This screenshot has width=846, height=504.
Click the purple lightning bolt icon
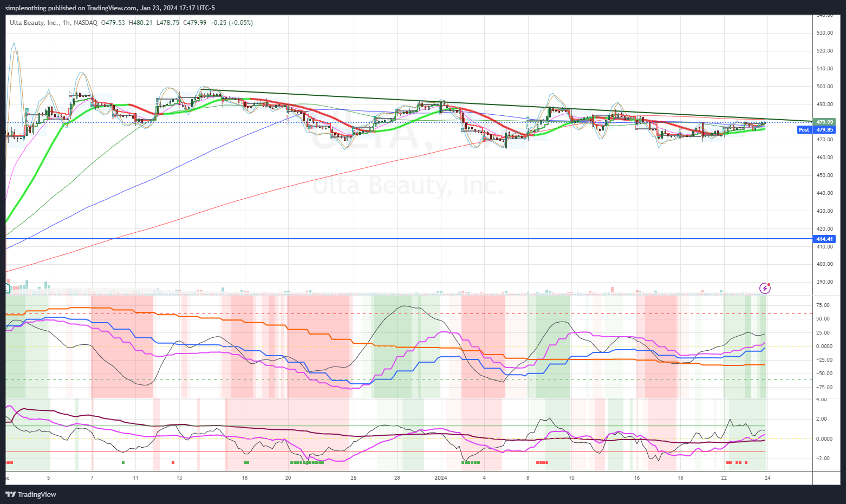(765, 288)
